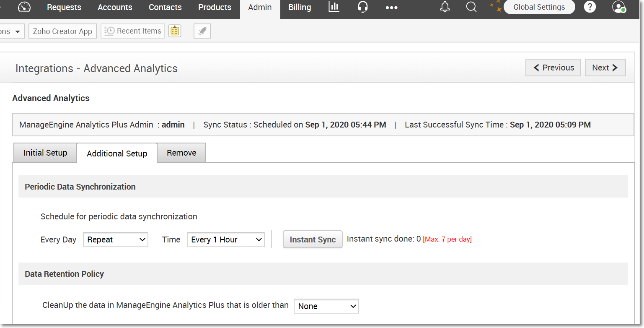
Task: Open the Every 1 Hour time dropdown
Action: tap(226, 239)
